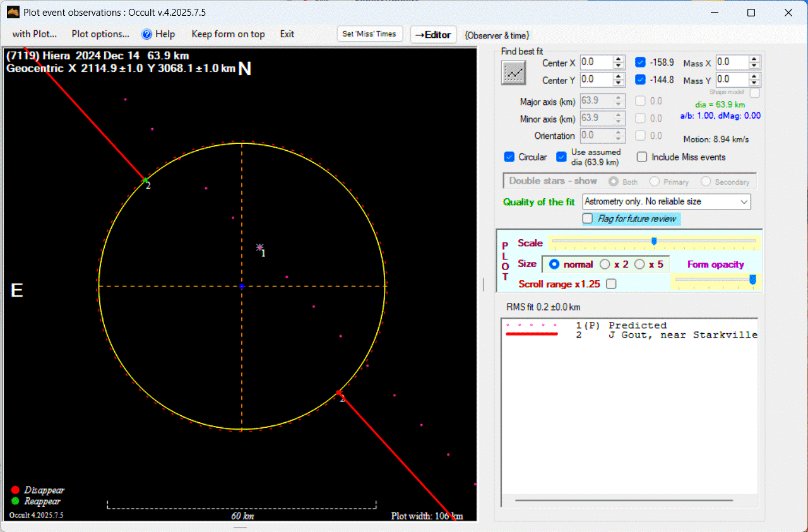Decrease the Mass Y value with down arrow
The width and height of the screenshot is (808, 532).
pyautogui.click(x=754, y=83)
